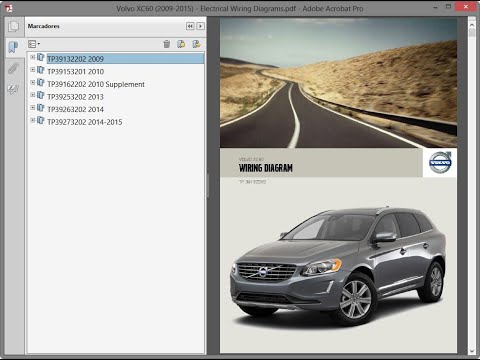Click the document scrollbar down arrow
This screenshot has height=360, width=480.
click(472, 351)
